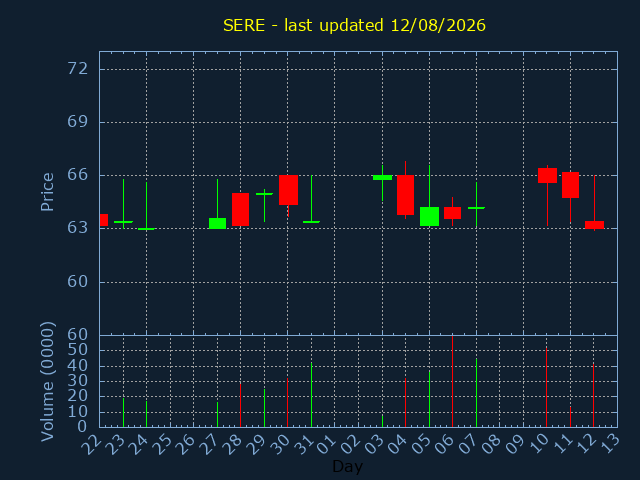Click the Price axis title
The image size is (640, 480).
pos(47,192)
